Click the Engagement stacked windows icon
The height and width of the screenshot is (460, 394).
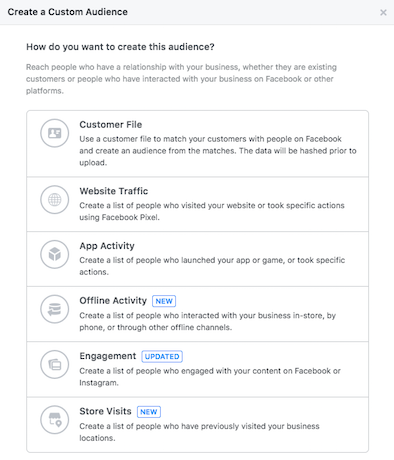55,364
